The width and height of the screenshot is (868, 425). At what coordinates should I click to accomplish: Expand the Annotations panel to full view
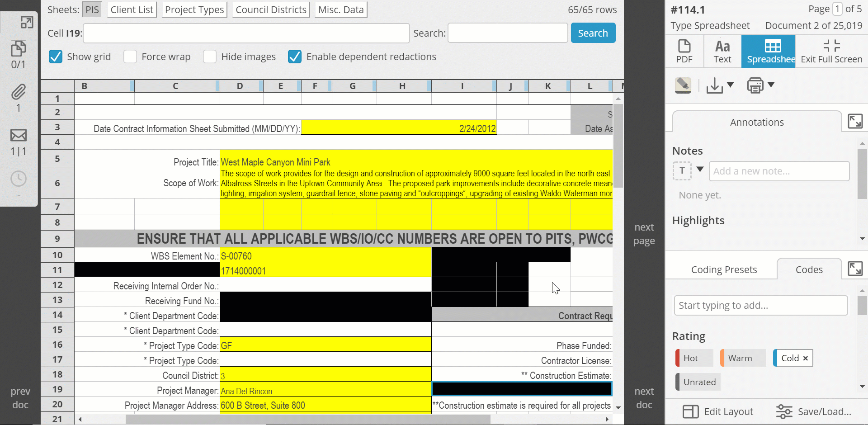(855, 121)
